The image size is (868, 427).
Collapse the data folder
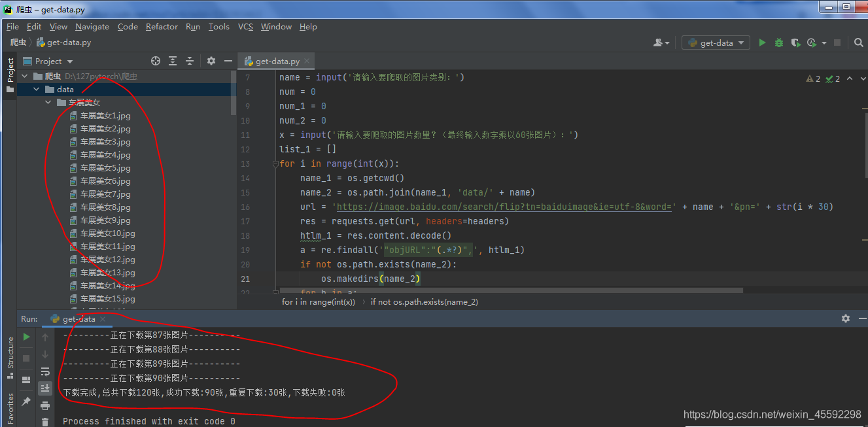pos(37,90)
